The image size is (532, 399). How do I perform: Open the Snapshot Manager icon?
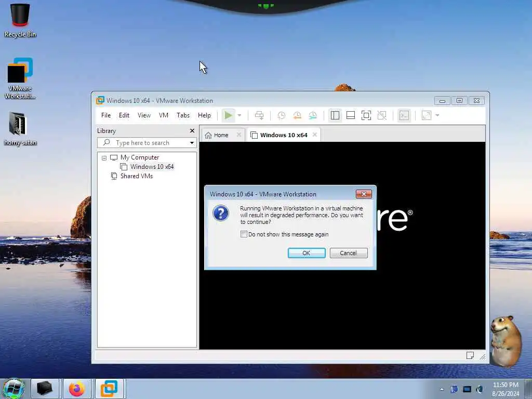313,115
